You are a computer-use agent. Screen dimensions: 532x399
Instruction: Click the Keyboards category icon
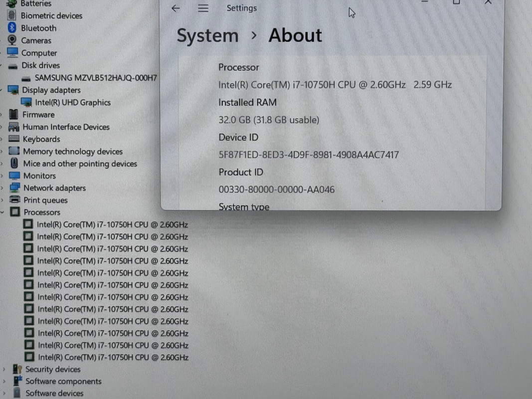pyautogui.click(x=14, y=139)
